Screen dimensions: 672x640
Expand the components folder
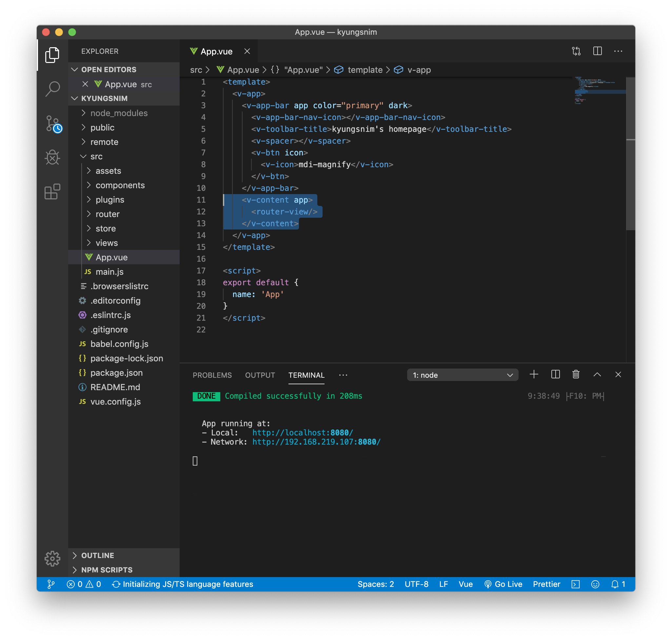click(120, 185)
